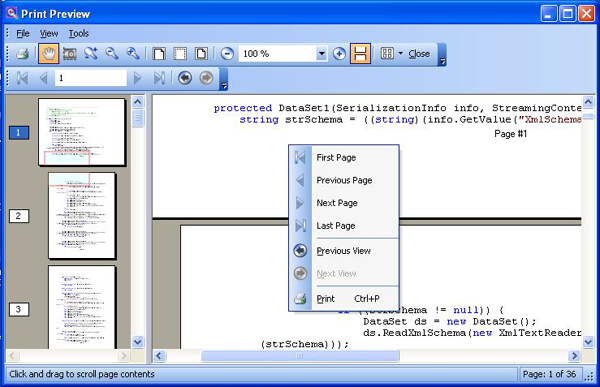Click the round minus zoom out button

227,54
